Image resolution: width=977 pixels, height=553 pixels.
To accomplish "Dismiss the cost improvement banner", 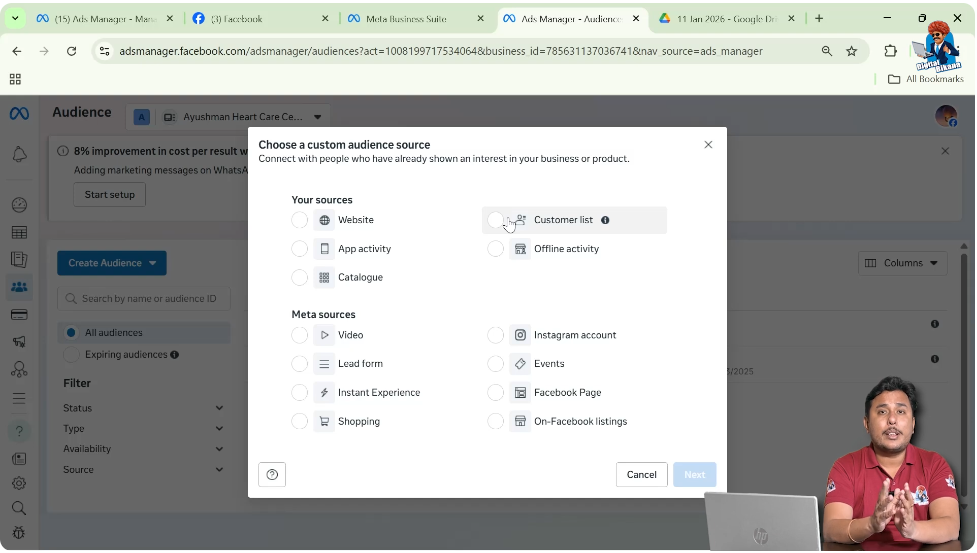I will 945,151.
